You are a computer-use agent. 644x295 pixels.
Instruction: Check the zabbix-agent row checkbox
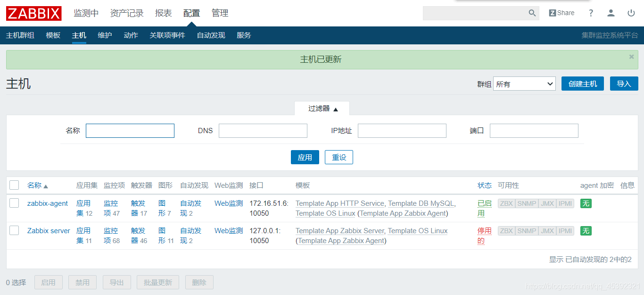(14, 203)
